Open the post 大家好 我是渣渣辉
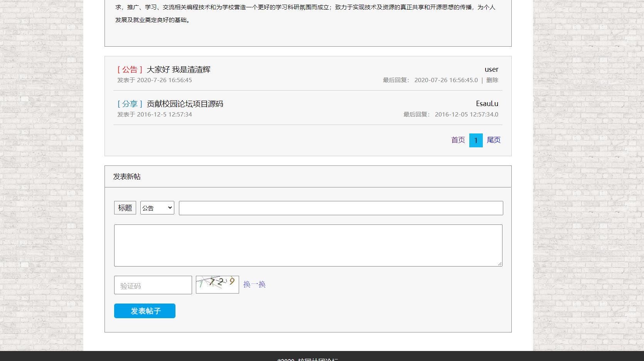Viewport: 644px width, 361px height. 179,70
